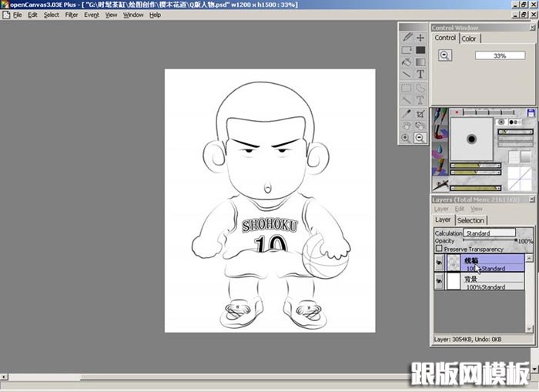539x392 pixels.
Task: Select the rotate canvas hand tool
Action: tap(420, 126)
